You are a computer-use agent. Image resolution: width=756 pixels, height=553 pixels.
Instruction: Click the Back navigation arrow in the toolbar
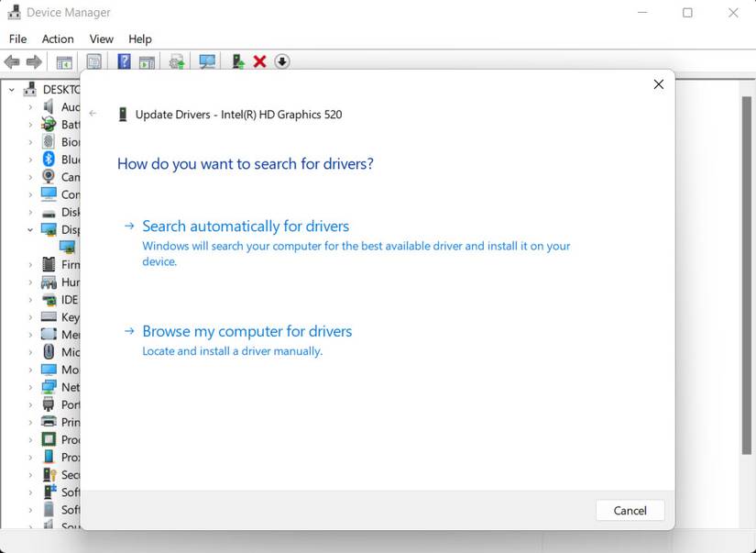(13, 61)
